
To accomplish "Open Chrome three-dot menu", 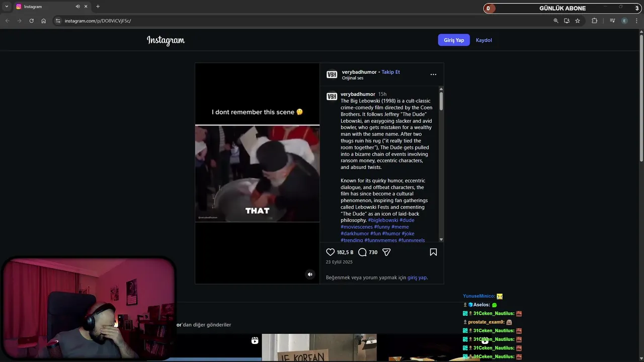I will coord(637,21).
